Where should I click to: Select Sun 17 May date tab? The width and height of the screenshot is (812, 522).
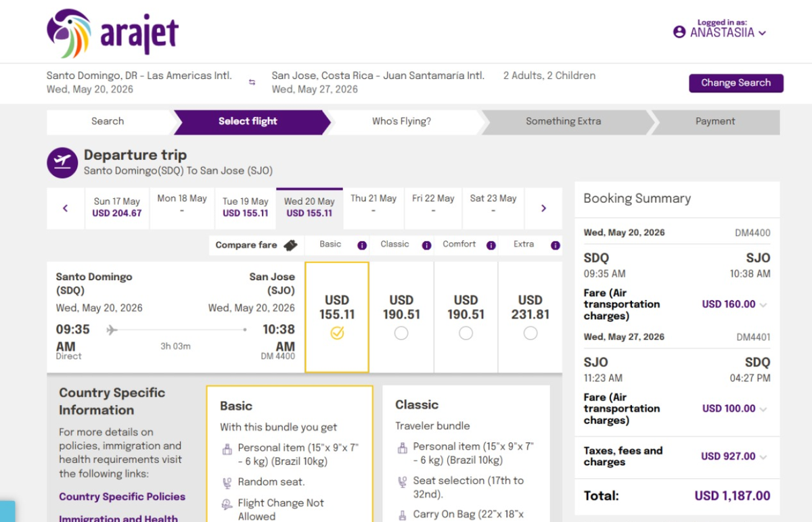pos(117,207)
